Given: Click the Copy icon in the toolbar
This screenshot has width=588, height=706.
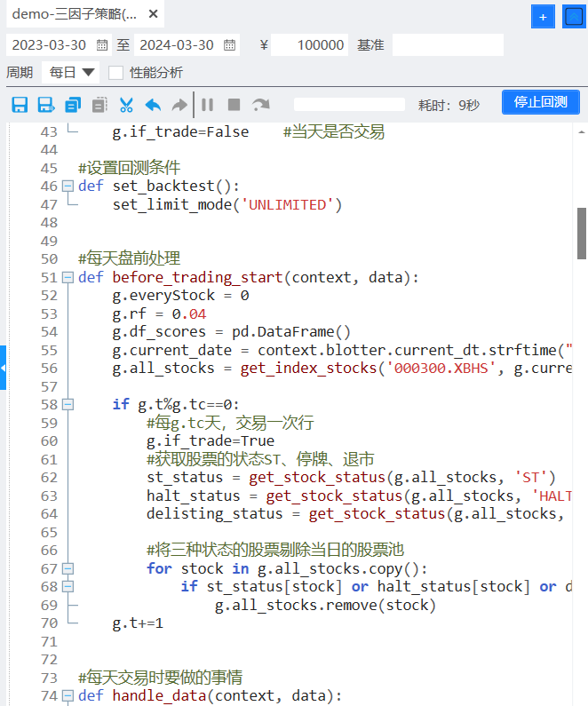Looking at the screenshot, I should 73,105.
